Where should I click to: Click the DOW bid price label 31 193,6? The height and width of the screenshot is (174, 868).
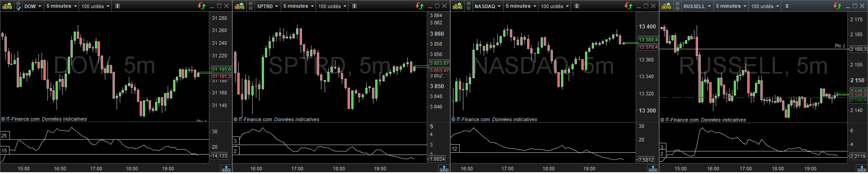pos(221,70)
